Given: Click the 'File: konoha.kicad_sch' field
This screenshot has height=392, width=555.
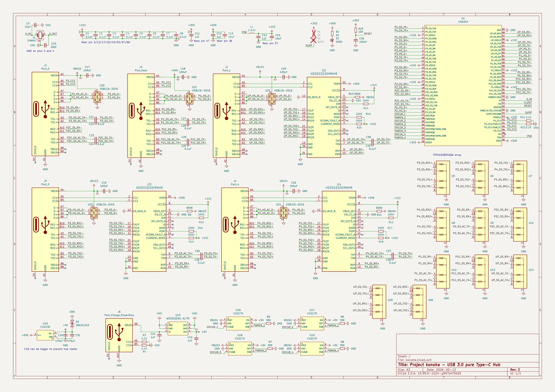Looking at the screenshot, I should [415, 360].
